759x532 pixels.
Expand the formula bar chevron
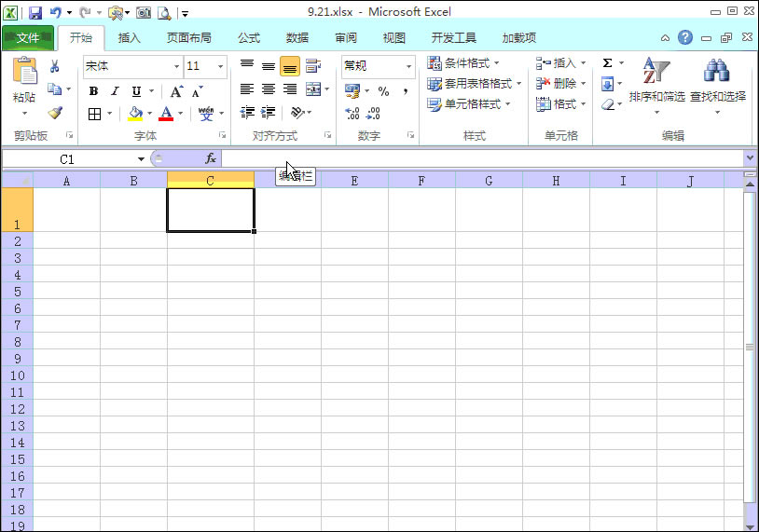[750, 157]
